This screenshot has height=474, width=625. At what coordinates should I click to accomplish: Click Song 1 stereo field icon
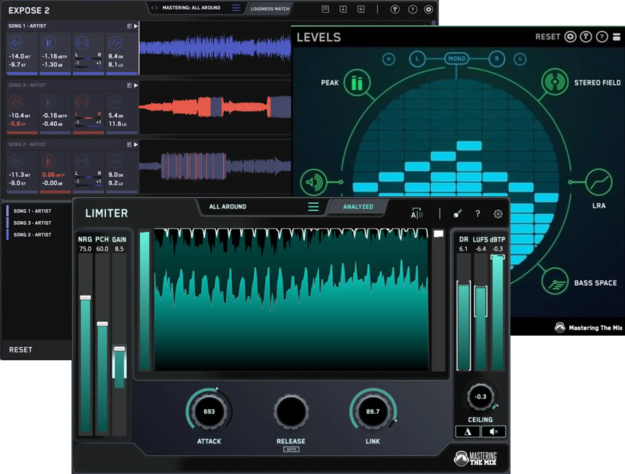82,43
